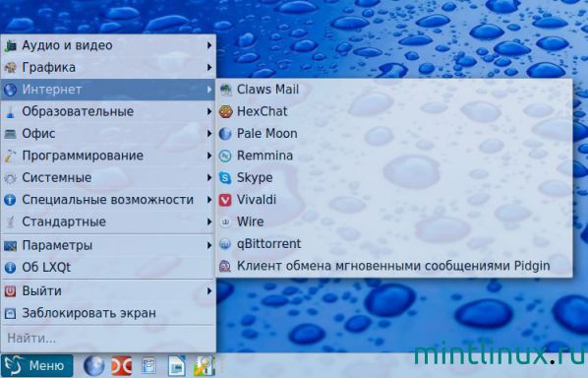Screen dimensions: 588x378
Task: Click the red-orange launcher in taskbar
Action: pos(122,365)
